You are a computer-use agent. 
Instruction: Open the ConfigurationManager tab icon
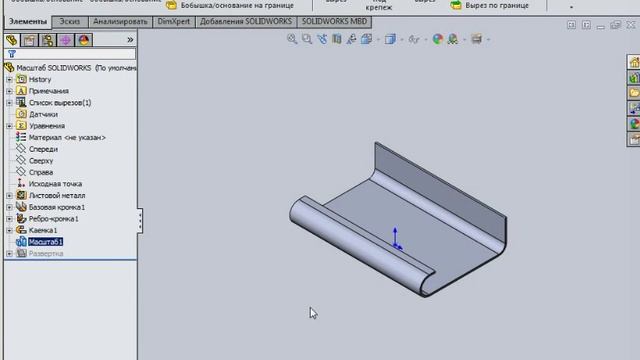pyautogui.click(x=48, y=40)
